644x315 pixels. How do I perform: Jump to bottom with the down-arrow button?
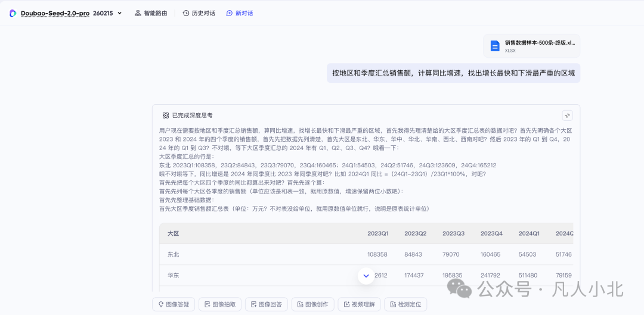(x=366, y=276)
